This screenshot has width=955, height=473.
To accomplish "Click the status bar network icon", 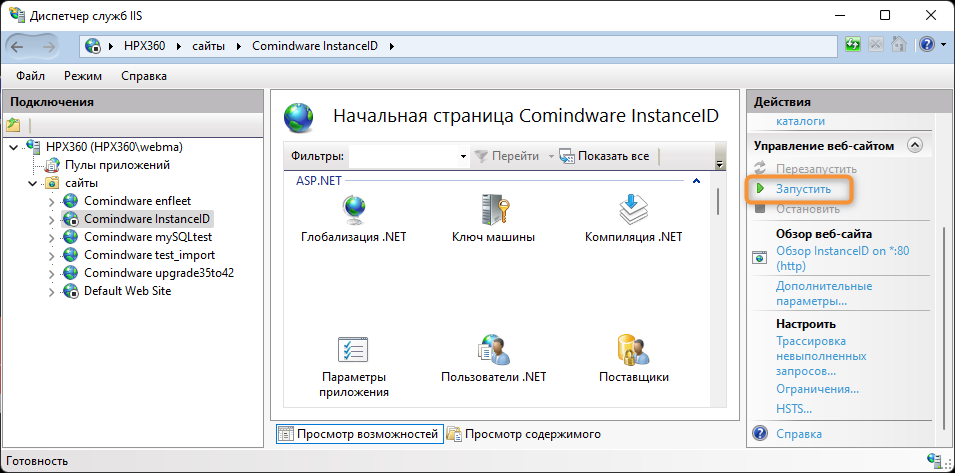I will 935,460.
